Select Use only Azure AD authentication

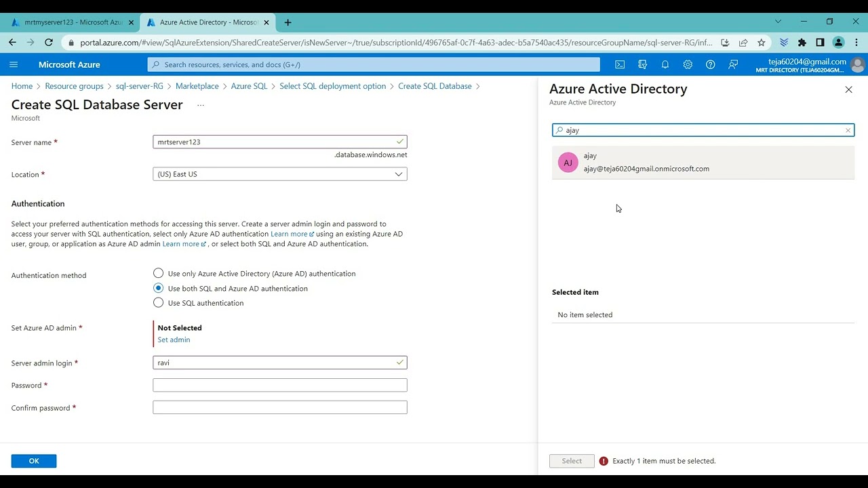click(158, 273)
